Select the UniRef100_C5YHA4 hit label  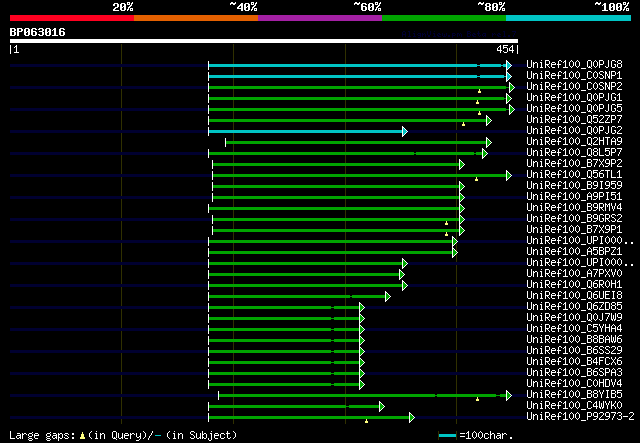[574, 329]
